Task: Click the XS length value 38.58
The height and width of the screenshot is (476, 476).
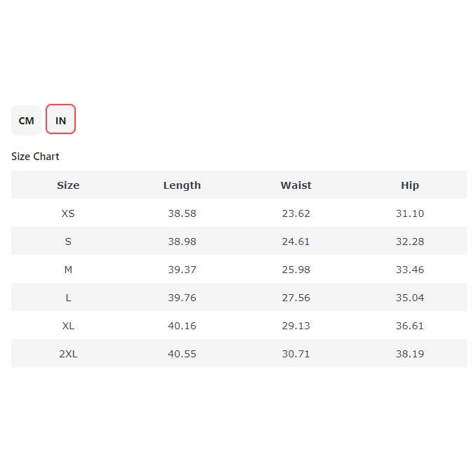Action: (x=182, y=213)
